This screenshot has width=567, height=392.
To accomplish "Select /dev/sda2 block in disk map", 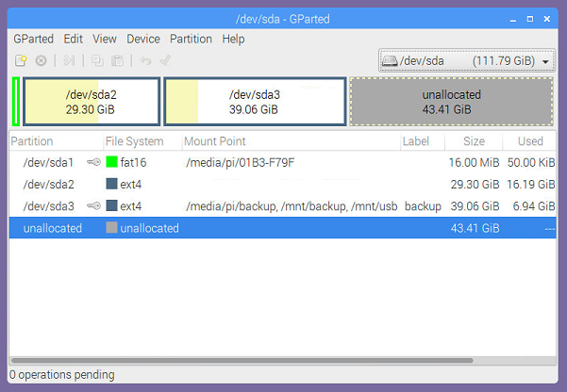I will pyautogui.click(x=92, y=102).
